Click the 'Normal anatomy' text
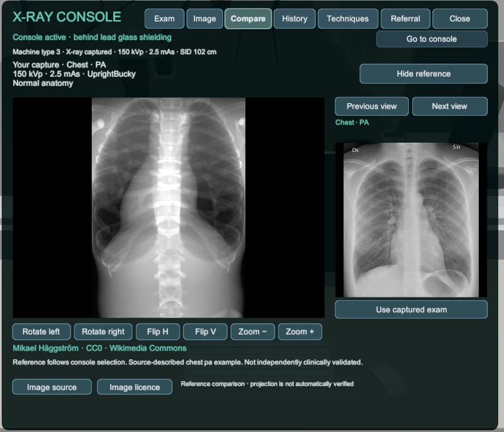 coord(43,83)
